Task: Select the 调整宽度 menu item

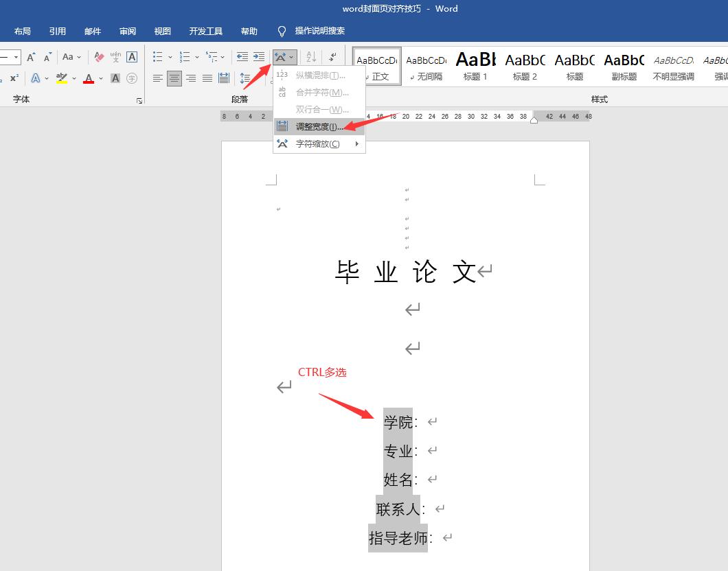Action: coord(317,126)
